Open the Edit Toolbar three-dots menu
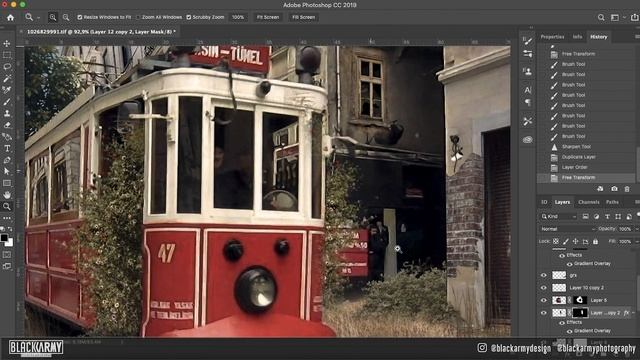Screen dimensions: 640x360 coord(7,218)
